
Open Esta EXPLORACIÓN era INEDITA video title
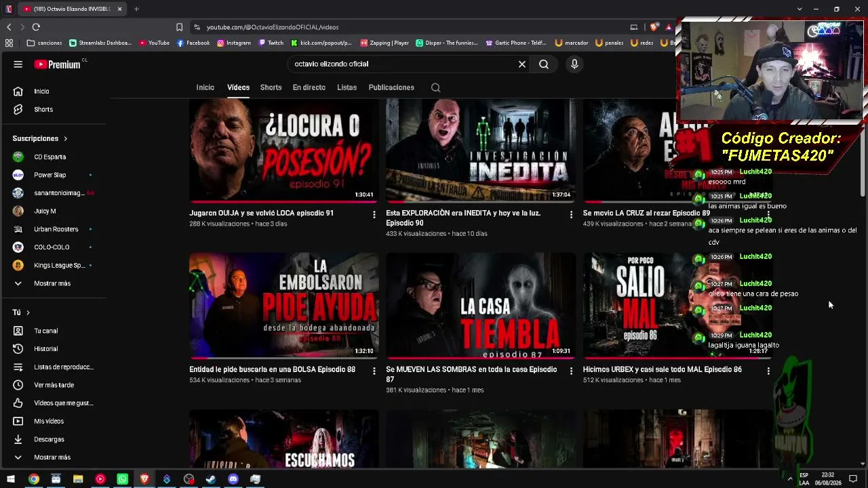463,218
